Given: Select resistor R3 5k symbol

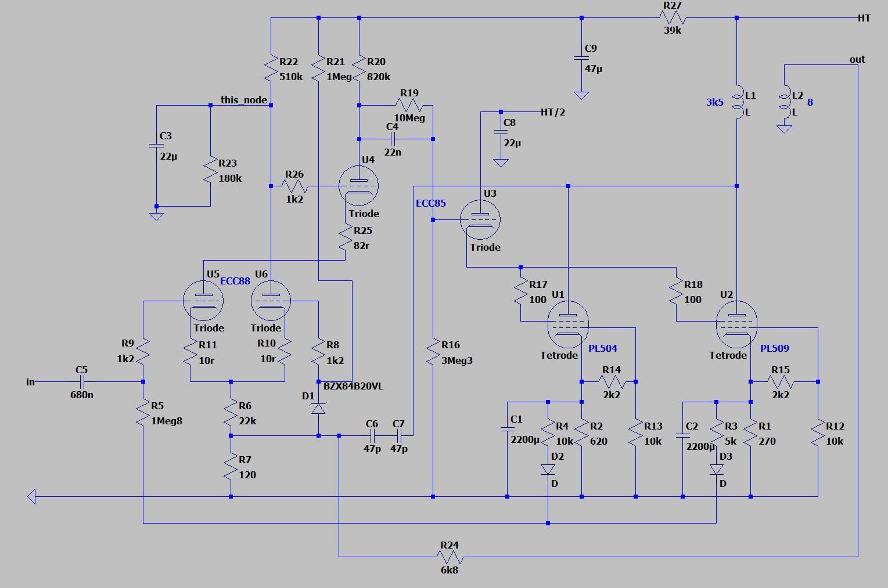Looking at the screenshot, I should 716,433.
